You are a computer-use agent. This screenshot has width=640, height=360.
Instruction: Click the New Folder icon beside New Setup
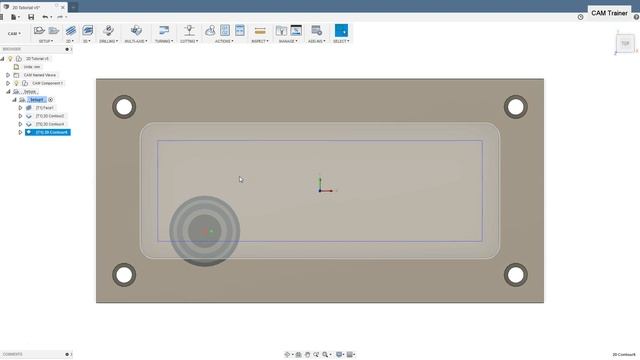point(53,31)
